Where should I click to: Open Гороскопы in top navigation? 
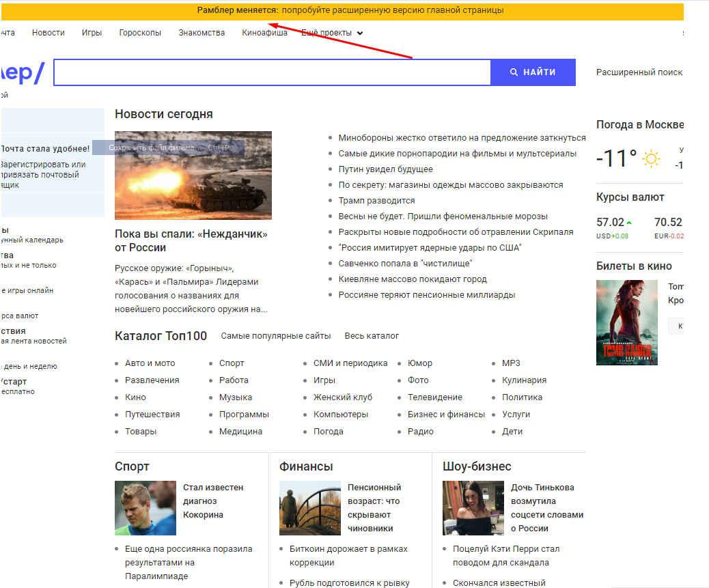(140, 33)
